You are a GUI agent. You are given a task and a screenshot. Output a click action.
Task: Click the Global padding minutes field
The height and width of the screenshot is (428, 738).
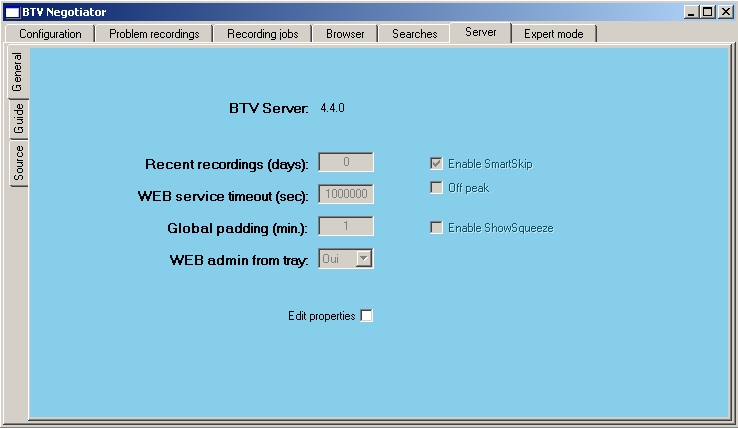(x=346, y=226)
